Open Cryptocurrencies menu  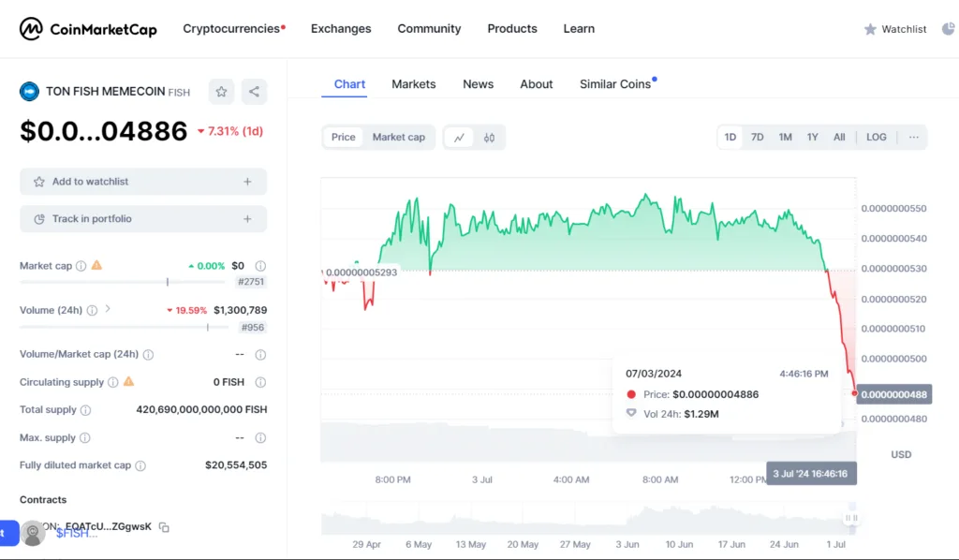[234, 29]
